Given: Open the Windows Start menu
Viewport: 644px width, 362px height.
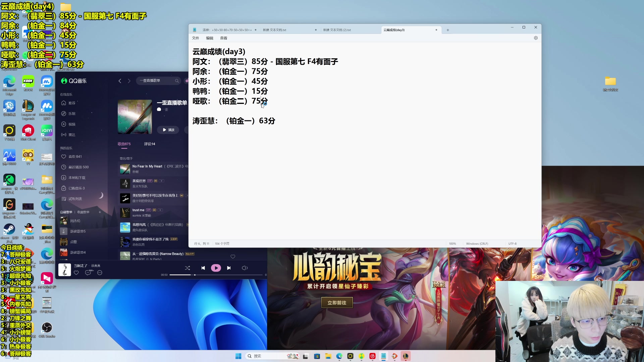Looking at the screenshot, I should point(238,356).
